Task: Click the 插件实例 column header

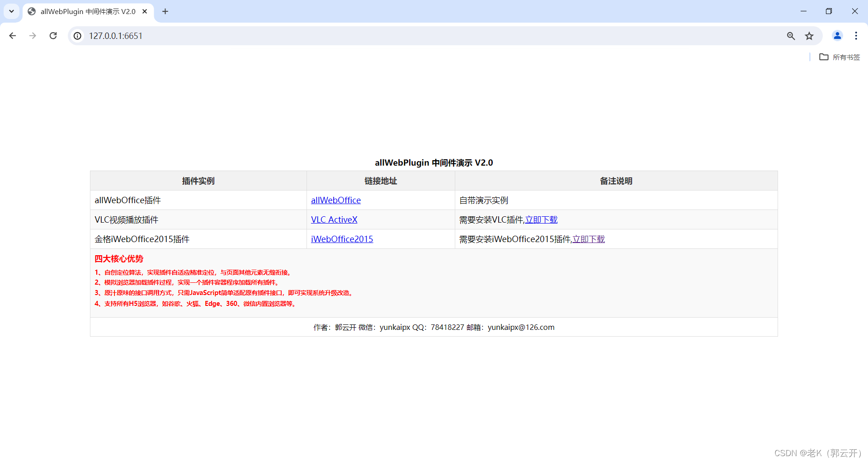Action: (198, 181)
